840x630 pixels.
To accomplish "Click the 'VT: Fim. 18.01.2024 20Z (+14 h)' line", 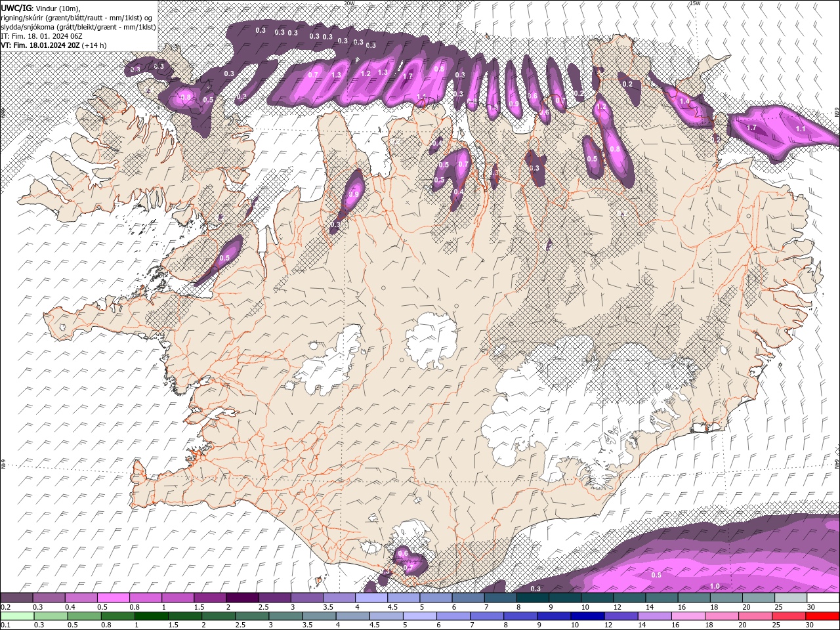I will coord(54,45).
